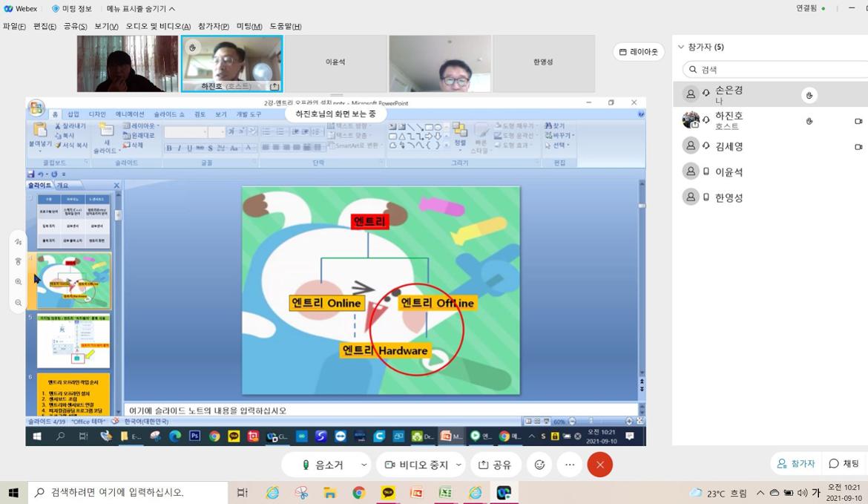Select participant 손은경 in the list
This screenshot has width=868, height=504.
click(x=771, y=95)
